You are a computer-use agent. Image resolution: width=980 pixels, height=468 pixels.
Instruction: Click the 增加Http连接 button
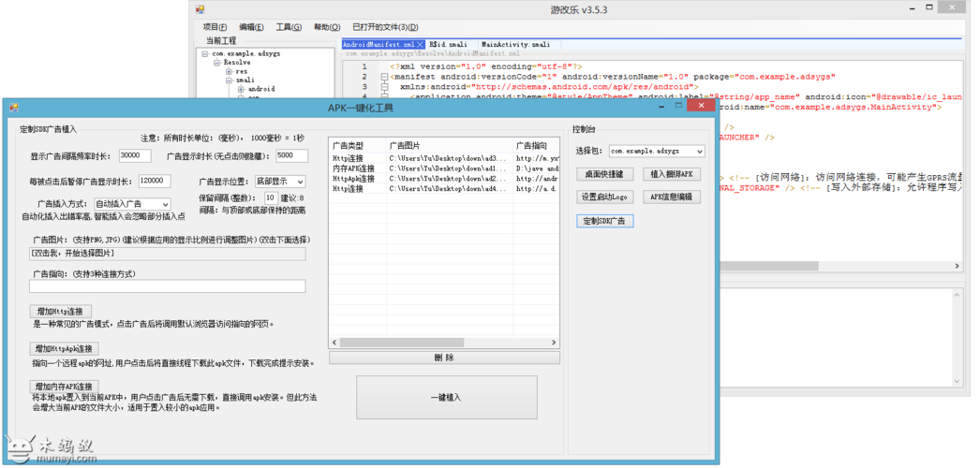tap(61, 312)
